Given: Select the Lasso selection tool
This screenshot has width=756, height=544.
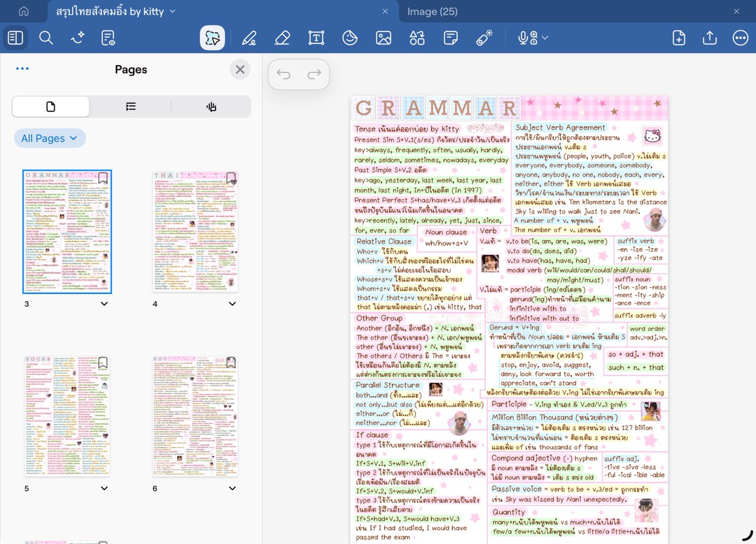Looking at the screenshot, I should 212,38.
